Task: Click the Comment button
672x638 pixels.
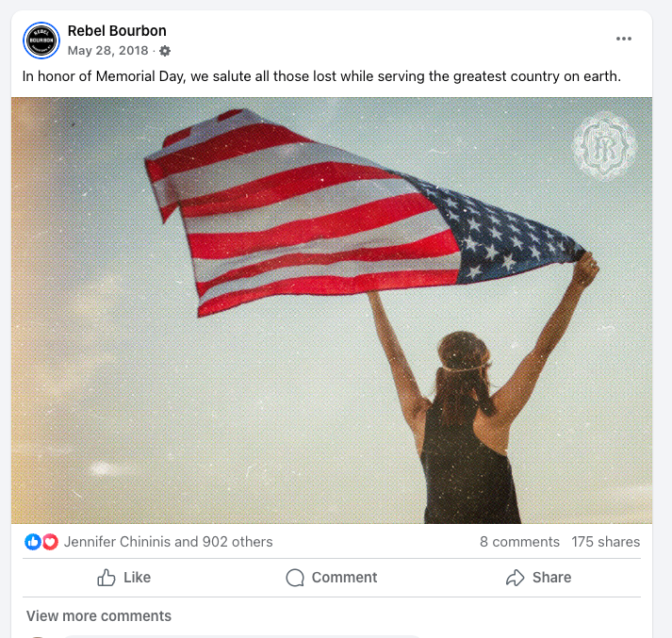Action: (332, 577)
